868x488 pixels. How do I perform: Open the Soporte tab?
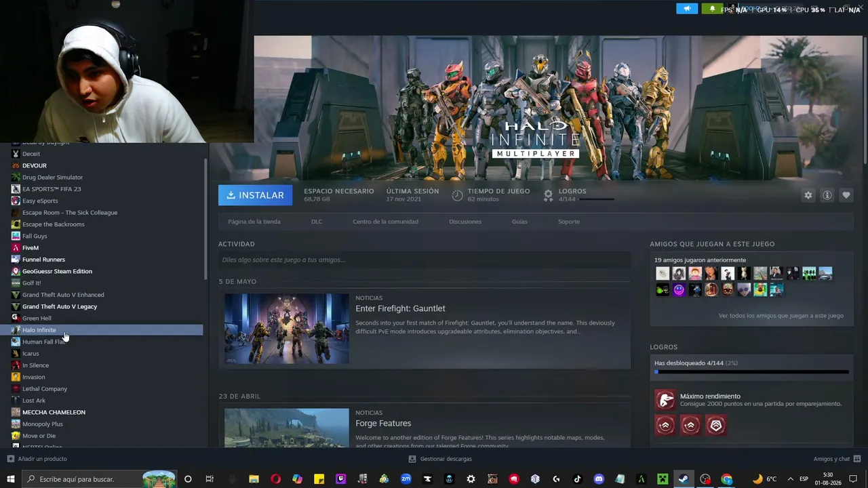click(569, 222)
